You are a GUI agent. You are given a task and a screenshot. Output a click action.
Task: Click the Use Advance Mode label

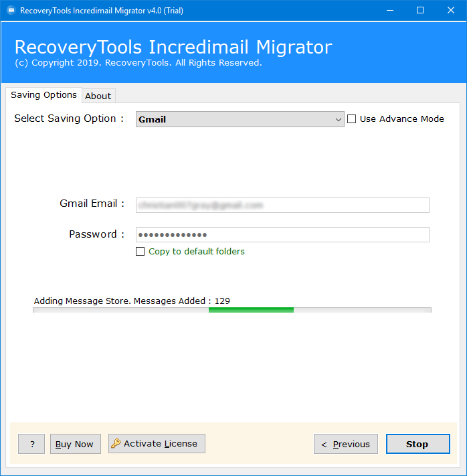401,118
